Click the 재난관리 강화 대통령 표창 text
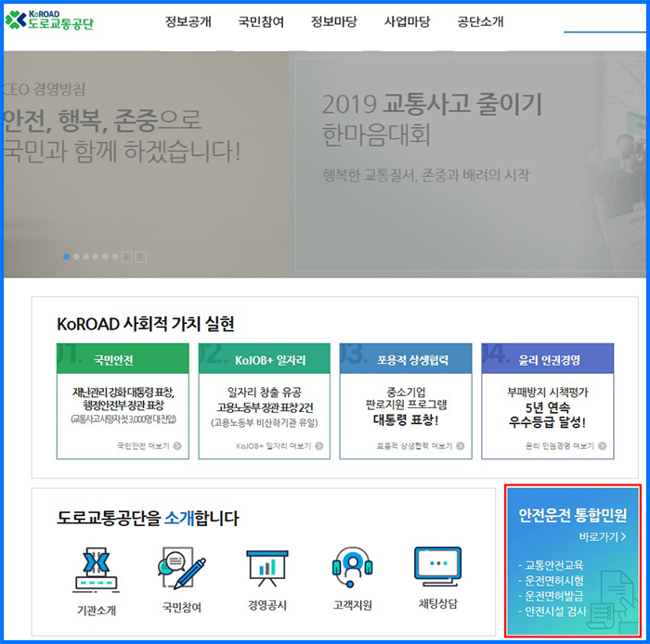The width and height of the screenshot is (650, 644). click(123, 392)
